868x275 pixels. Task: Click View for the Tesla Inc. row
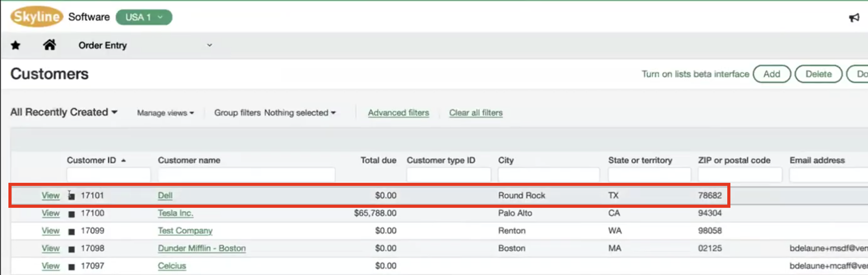(51, 213)
